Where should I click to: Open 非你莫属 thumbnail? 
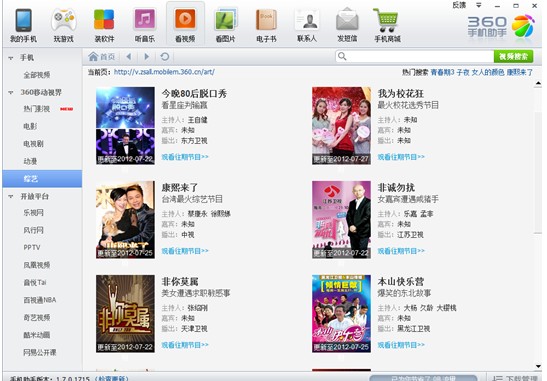(125, 314)
